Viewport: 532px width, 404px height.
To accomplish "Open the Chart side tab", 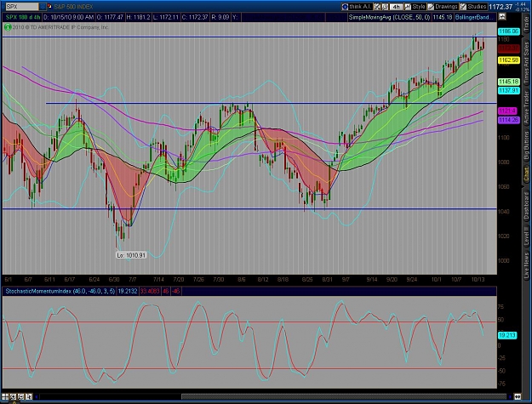I will [526, 174].
